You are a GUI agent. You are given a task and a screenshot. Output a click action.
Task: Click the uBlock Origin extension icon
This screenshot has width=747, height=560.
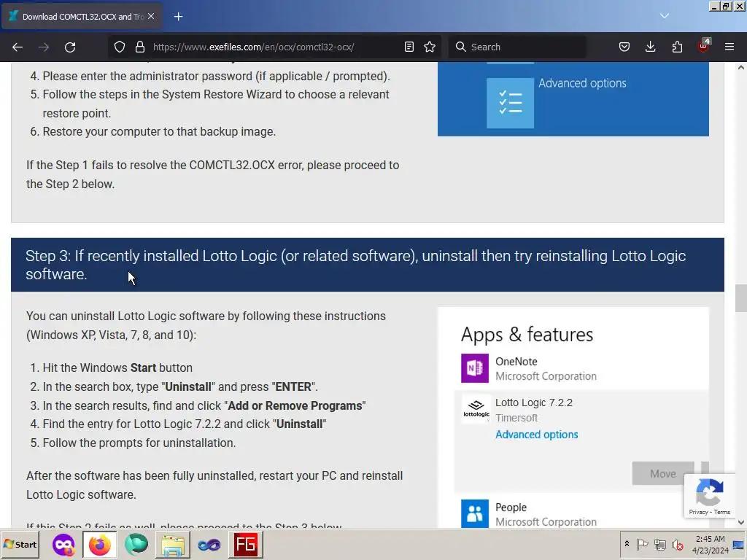704,46
